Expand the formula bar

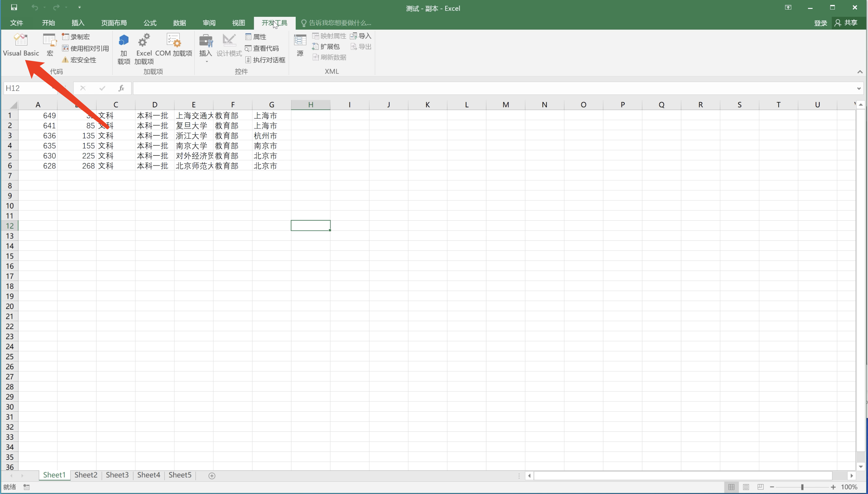pyautogui.click(x=859, y=89)
